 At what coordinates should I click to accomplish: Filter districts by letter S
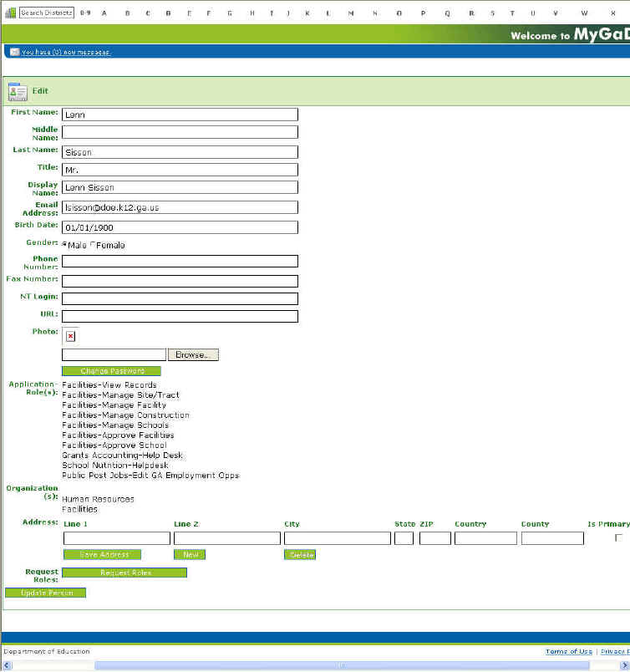[492, 13]
